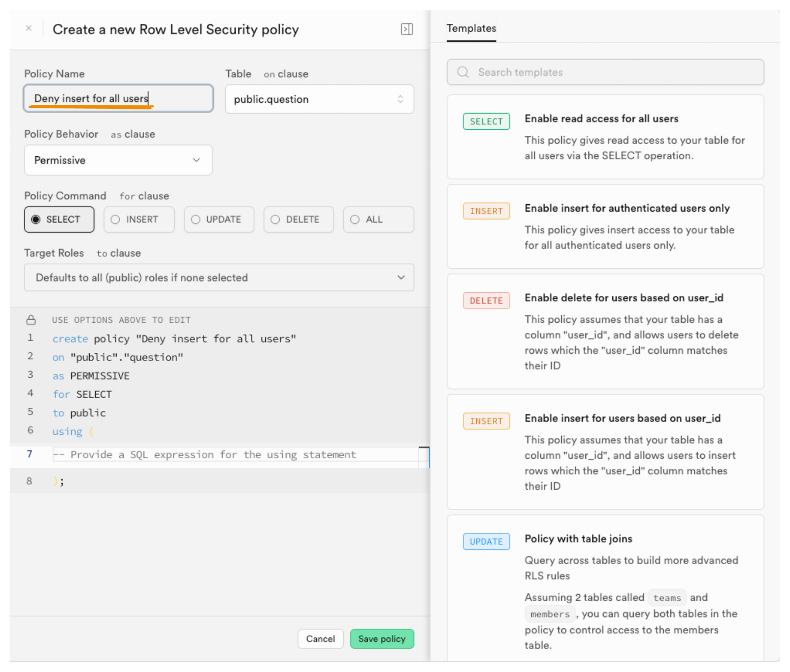Focus the Policy Name input field
The image size is (790, 672).
point(118,98)
